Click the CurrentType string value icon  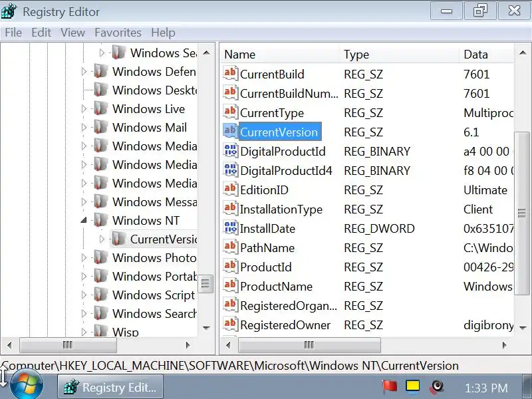click(x=230, y=112)
